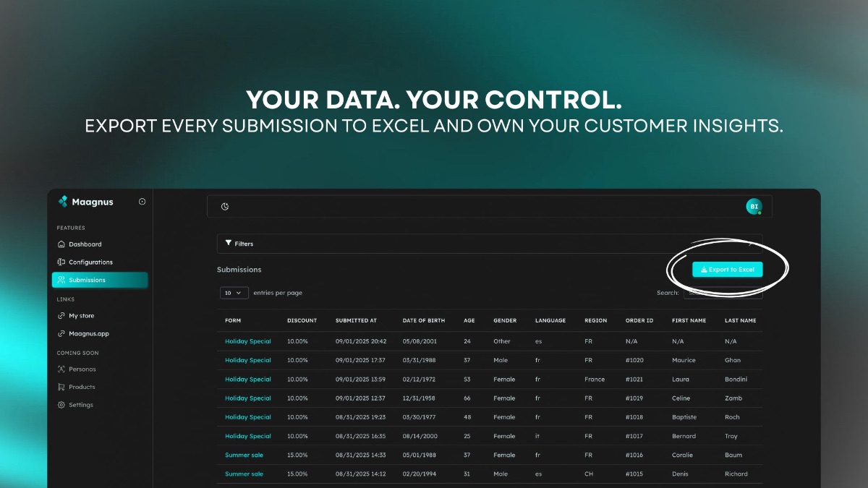Collapse sidebar using circle icon beside Maagnus

click(x=142, y=202)
